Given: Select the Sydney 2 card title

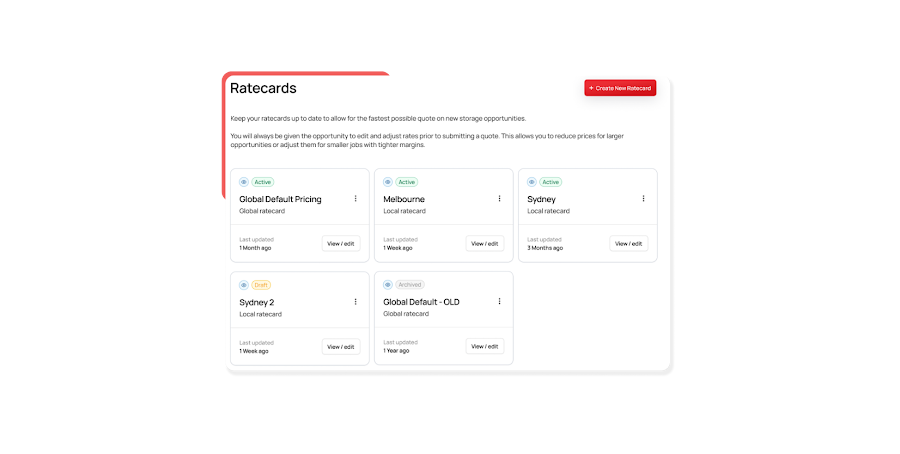Looking at the screenshot, I should (257, 302).
